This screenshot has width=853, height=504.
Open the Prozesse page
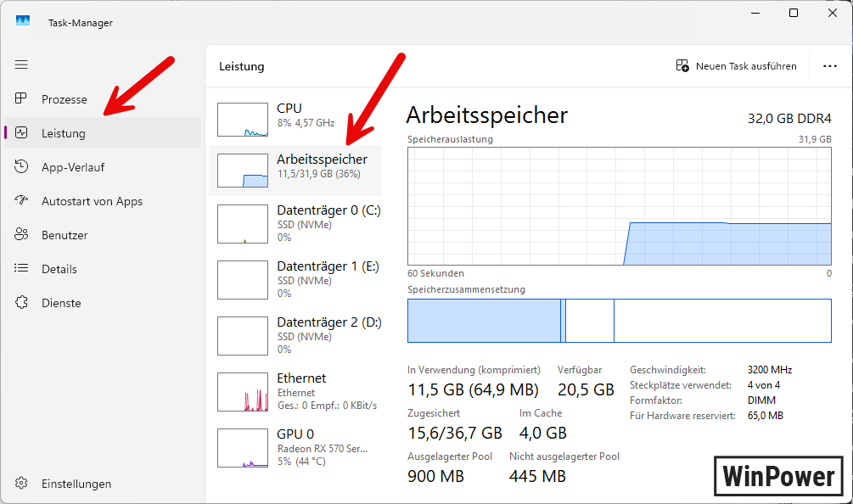[65, 99]
